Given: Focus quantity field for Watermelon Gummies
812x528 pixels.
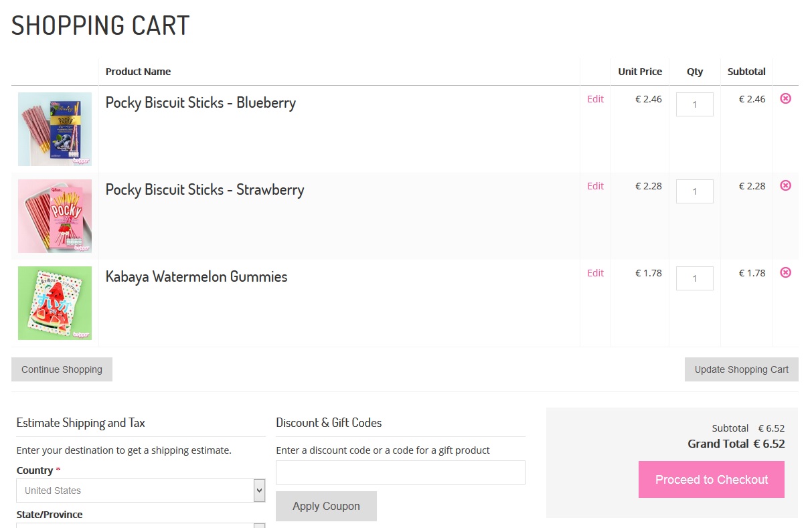Looking at the screenshot, I should [x=694, y=278].
